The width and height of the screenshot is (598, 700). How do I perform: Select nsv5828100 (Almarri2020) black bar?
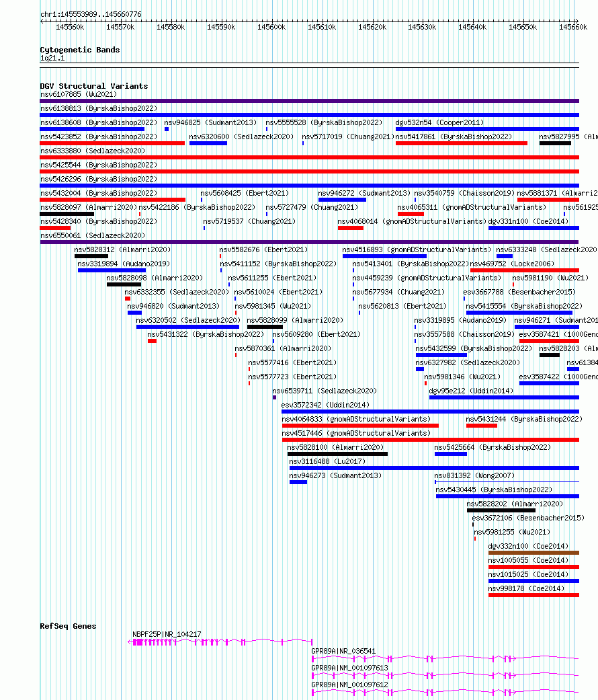click(x=337, y=454)
